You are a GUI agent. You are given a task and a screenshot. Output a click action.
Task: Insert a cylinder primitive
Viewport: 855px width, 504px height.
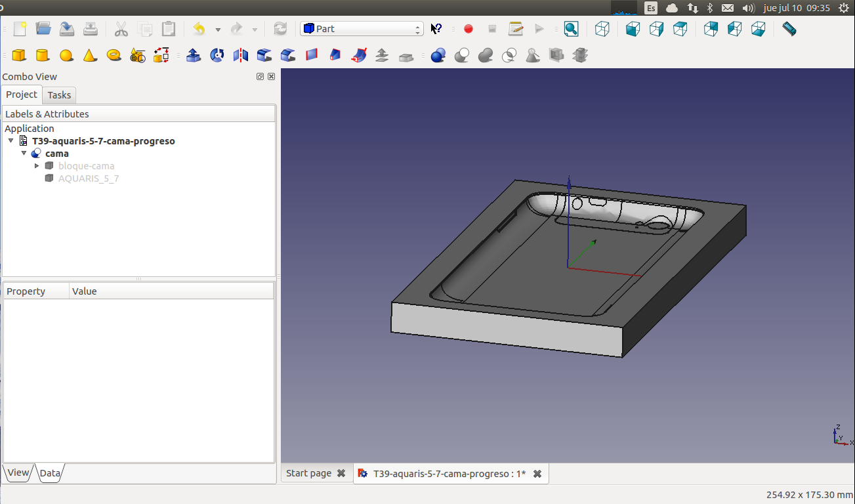[43, 56]
